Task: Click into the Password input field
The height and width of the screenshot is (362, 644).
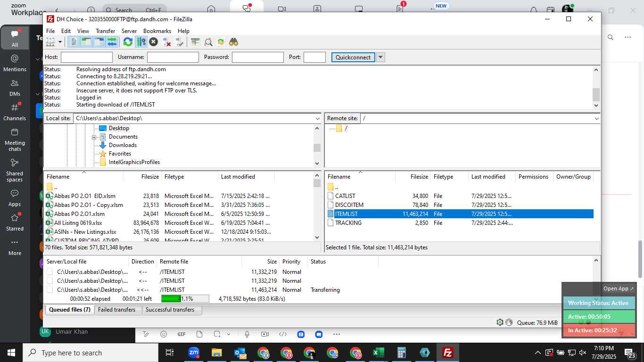Action: (x=258, y=57)
